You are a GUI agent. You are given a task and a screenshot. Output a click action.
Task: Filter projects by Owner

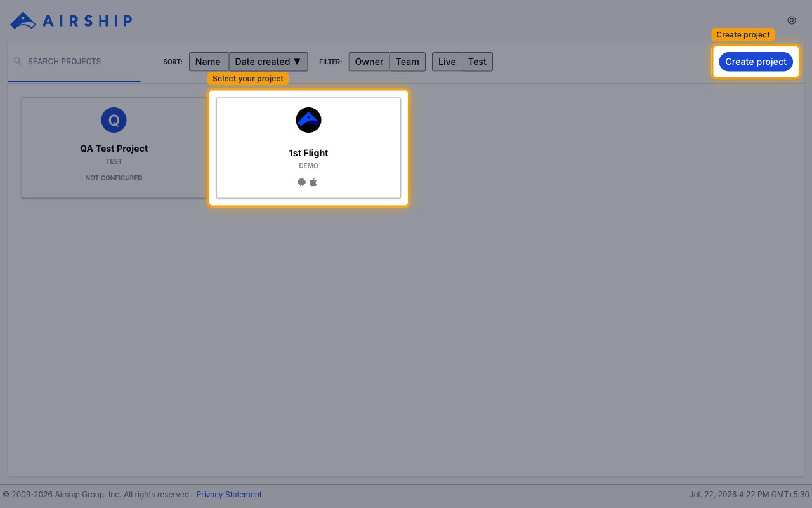click(369, 62)
